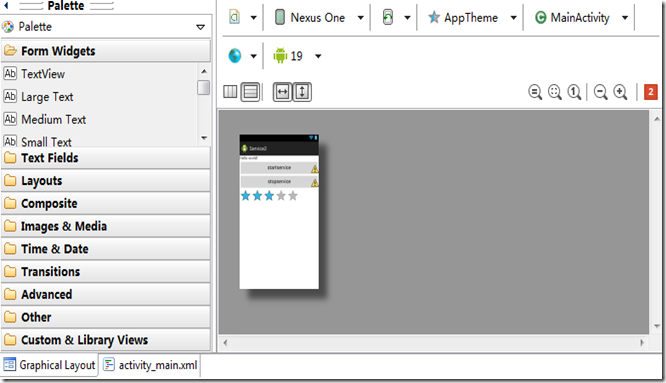Viewport: 666px width, 383px height.
Task: Expand the Composite palette category
Action: (106, 203)
